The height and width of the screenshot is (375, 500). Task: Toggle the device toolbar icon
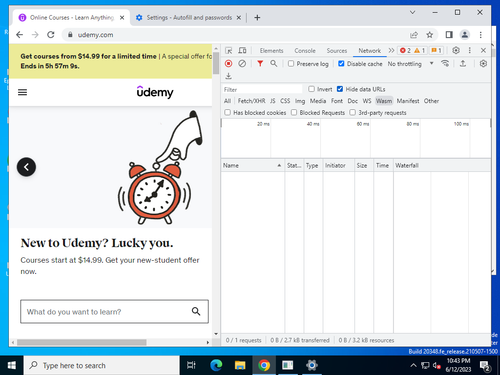[242, 51]
